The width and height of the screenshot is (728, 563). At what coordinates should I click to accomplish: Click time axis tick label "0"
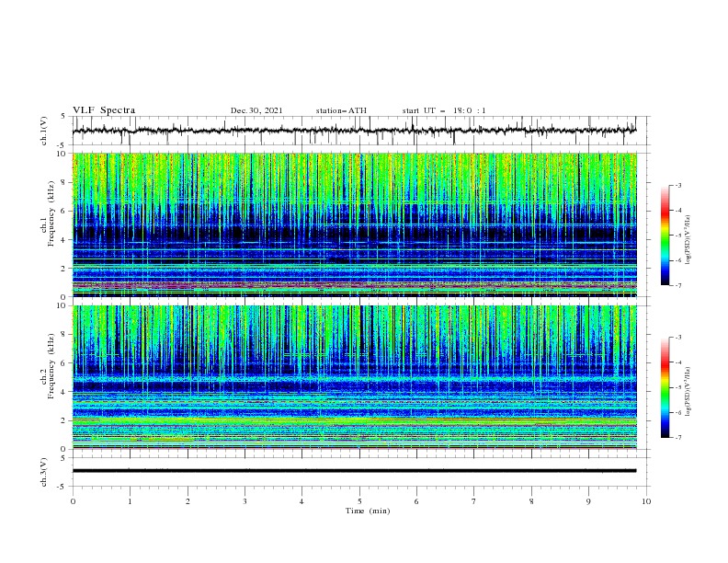(73, 501)
